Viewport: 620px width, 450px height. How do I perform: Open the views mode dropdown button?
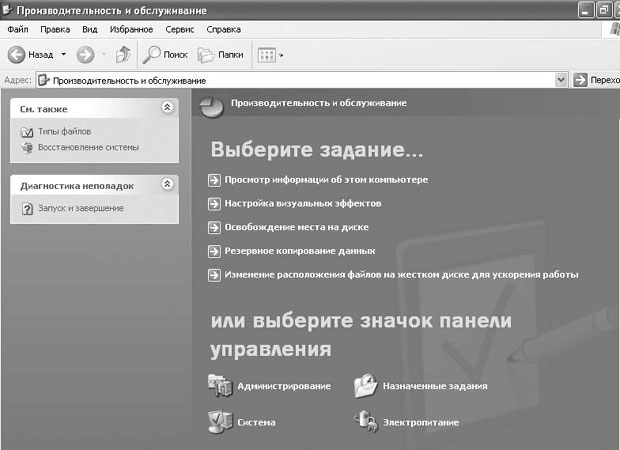[x=270, y=54]
